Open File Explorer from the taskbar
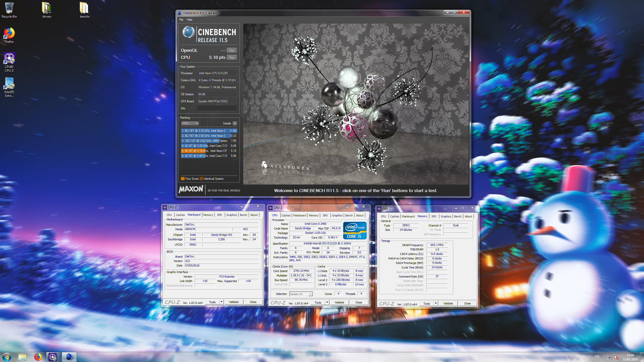 (x=22, y=357)
